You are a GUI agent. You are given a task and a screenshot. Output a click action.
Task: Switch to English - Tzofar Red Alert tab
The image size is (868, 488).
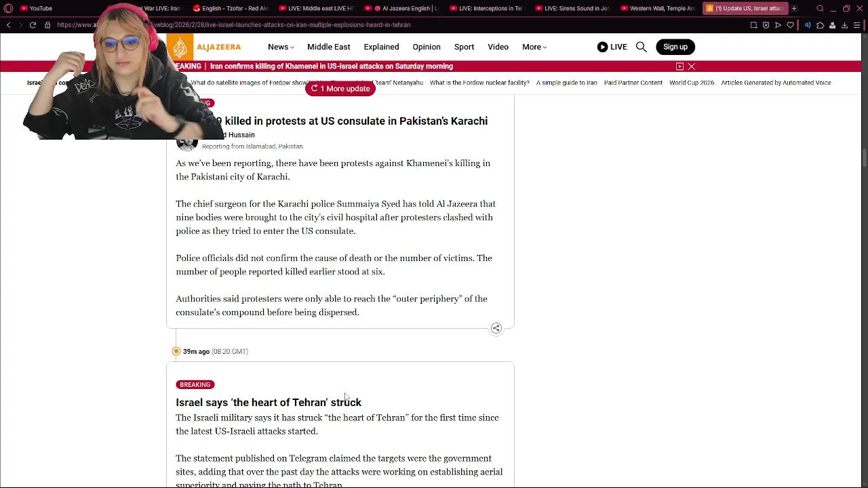[x=231, y=8]
